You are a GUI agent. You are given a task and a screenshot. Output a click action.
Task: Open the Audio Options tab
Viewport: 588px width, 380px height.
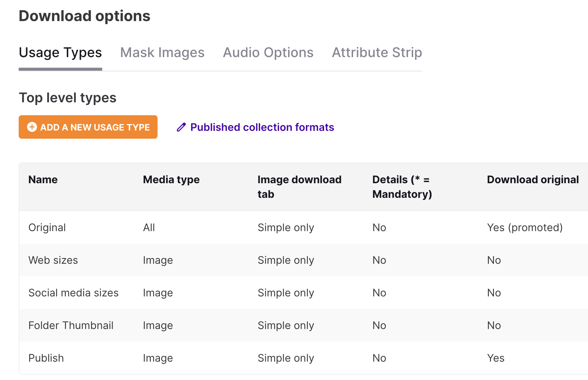click(x=268, y=53)
